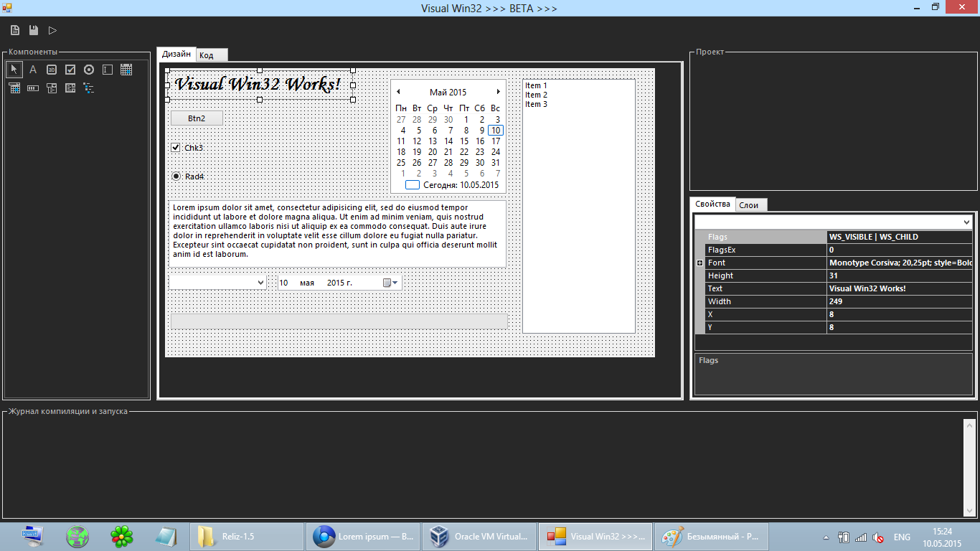Select the pointer cursor tool in Компоненты
Viewport: 980px width, 551px height.
14,70
